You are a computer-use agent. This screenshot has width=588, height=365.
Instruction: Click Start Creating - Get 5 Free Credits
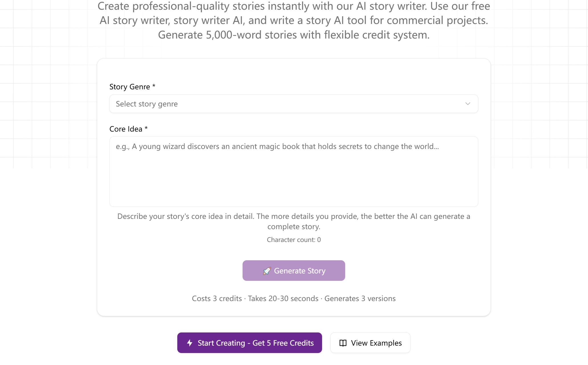click(x=249, y=343)
